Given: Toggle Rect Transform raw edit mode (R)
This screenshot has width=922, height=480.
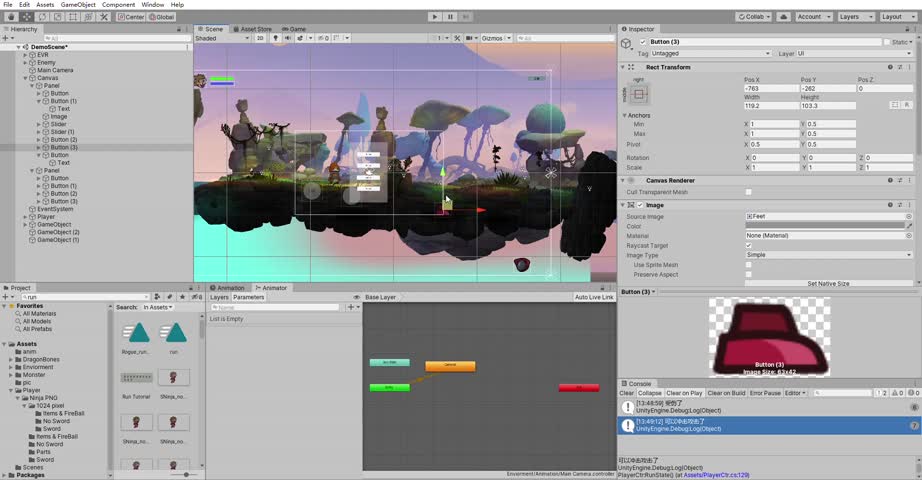Looking at the screenshot, I should tap(907, 105).
